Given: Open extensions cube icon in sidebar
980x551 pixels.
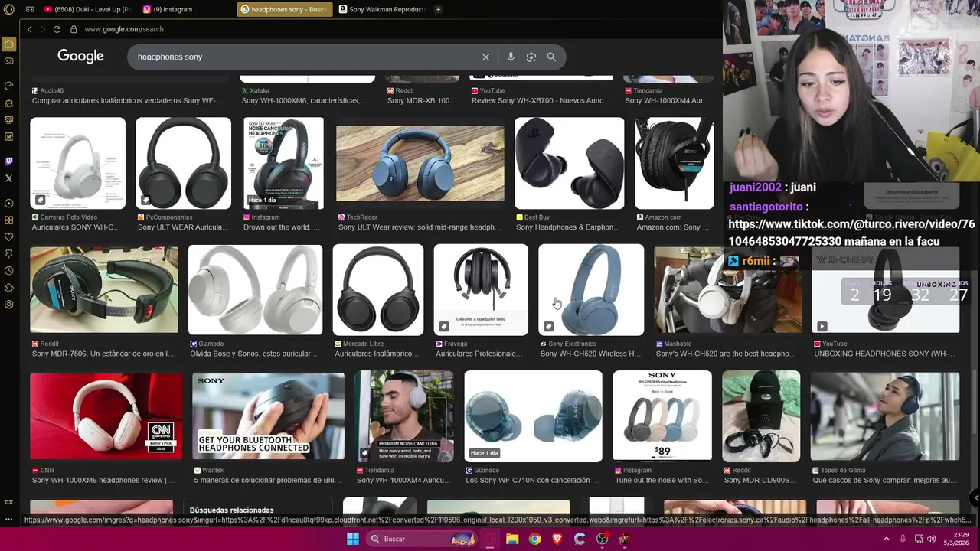Looking at the screenshot, I should (9, 288).
